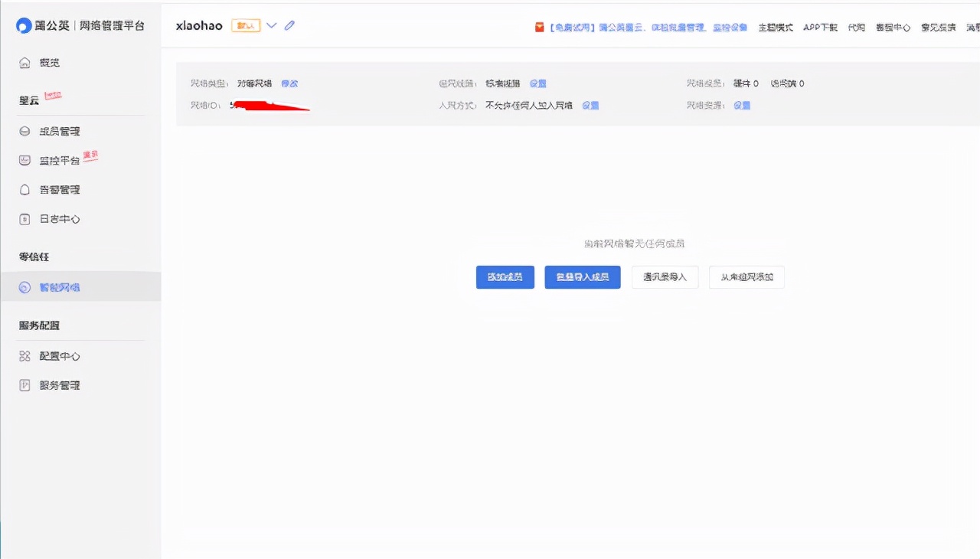
Task: Expand the 代理 dropdown in top bar
Action: [855, 27]
